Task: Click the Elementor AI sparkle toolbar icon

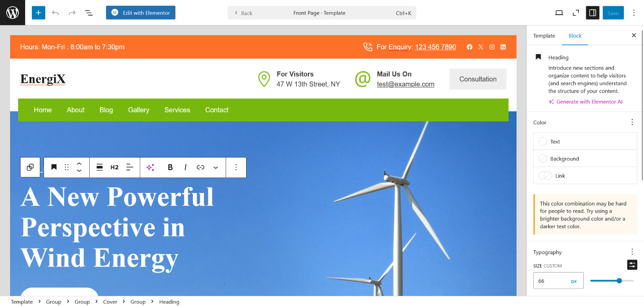Action: pyautogui.click(x=151, y=167)
